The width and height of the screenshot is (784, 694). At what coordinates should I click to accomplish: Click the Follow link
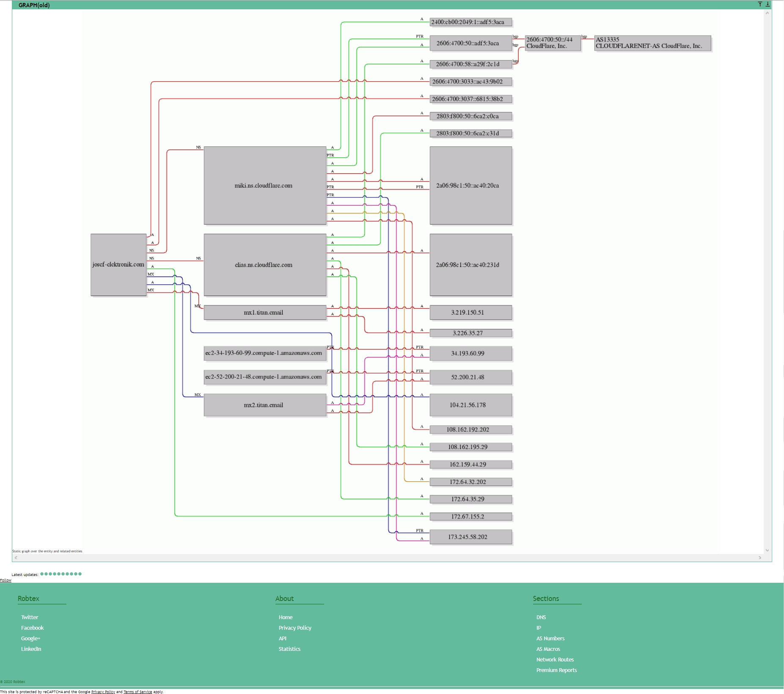tap(6, 580)
